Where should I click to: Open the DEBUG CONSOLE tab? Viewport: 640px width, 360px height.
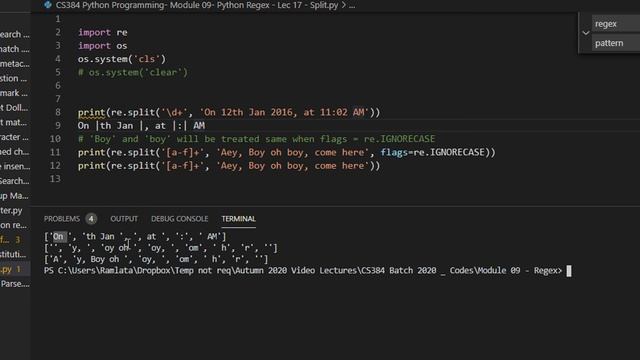point(180,219)
